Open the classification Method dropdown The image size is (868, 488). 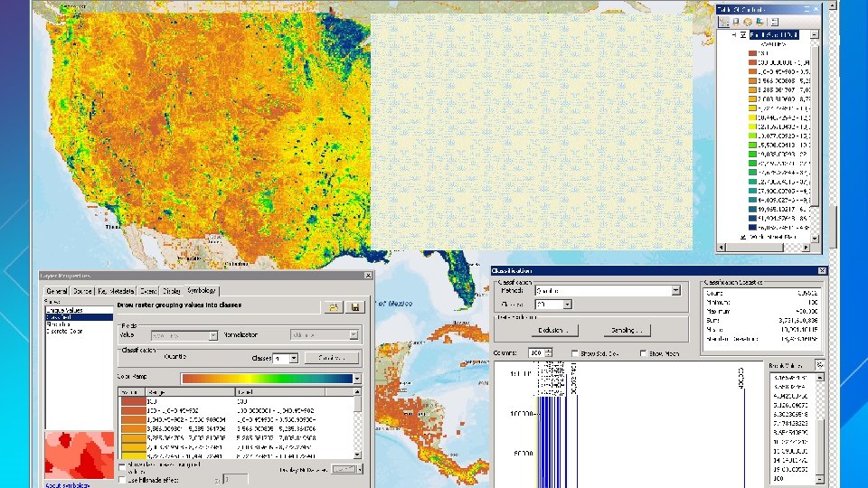tap(675, 291)
